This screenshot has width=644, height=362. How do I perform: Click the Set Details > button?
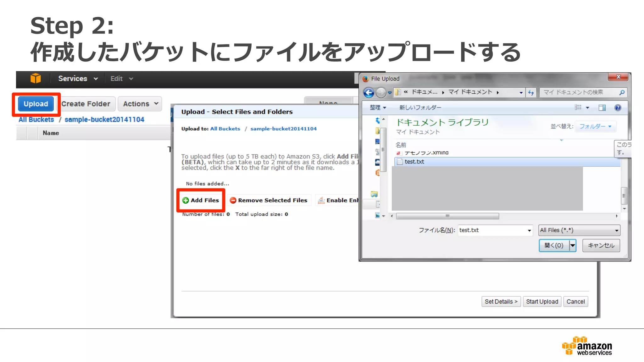(x=501, y=301)
